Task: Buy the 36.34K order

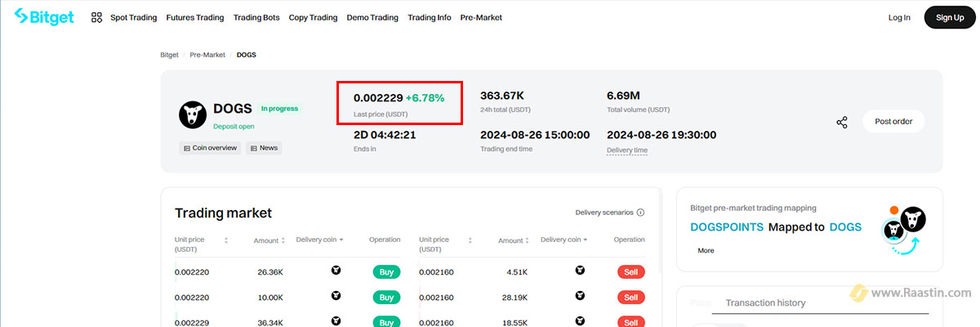Action: click(386, 322)
